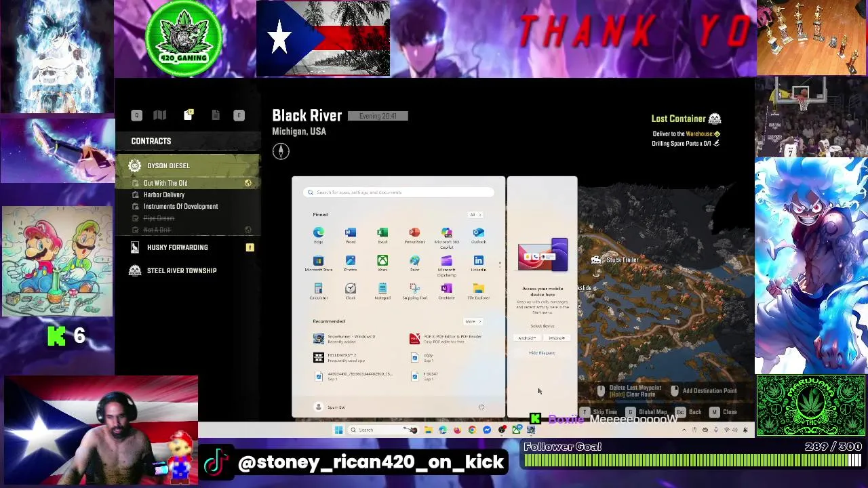Open Snipping Tool pinned app
Viewport: 868px width, 488px height.
click(x=414, y=291)
